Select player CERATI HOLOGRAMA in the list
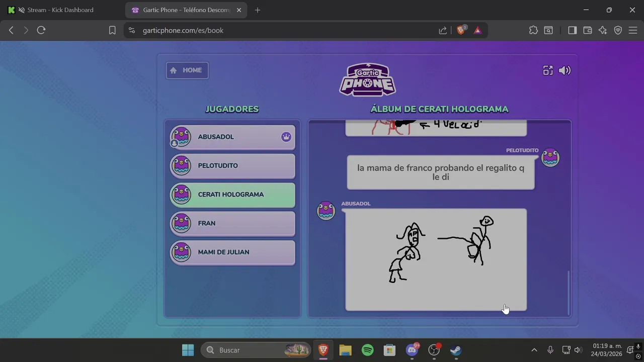Image resolution: width=644 pixels, height=362 pixels. [232, 195]
